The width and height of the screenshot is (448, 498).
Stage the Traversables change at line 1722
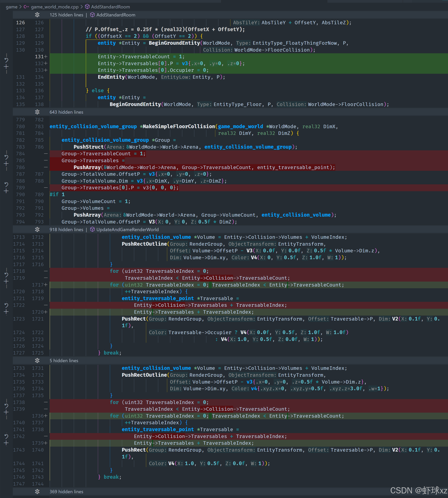6,312
